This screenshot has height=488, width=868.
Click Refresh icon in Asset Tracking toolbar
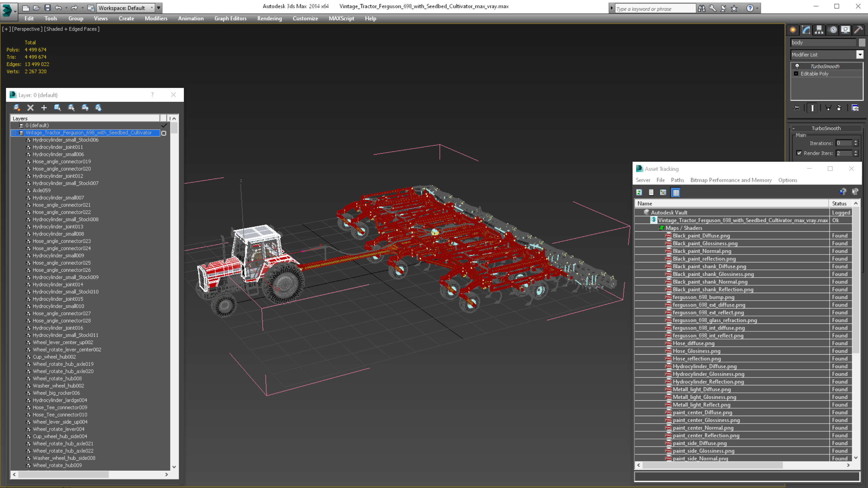639,192
